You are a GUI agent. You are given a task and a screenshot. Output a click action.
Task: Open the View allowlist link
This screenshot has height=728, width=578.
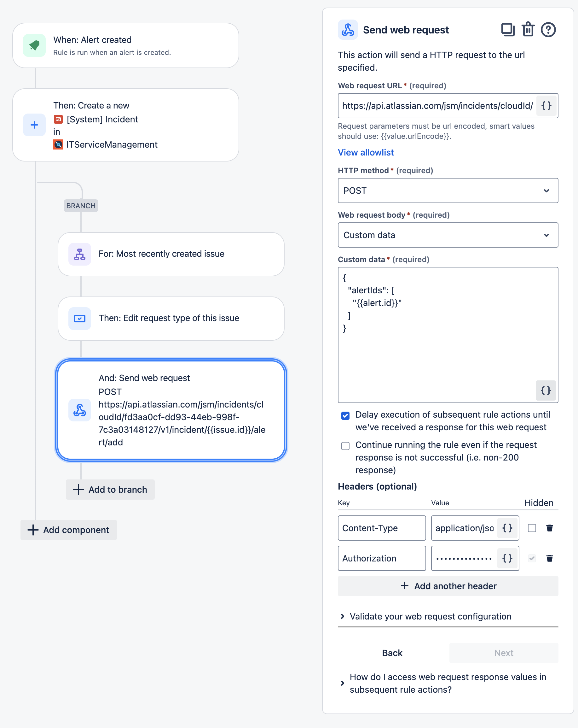point(366,153)
